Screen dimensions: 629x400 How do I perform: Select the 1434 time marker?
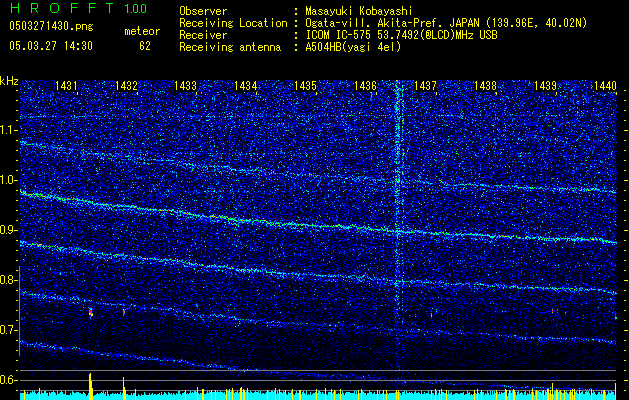247,87
